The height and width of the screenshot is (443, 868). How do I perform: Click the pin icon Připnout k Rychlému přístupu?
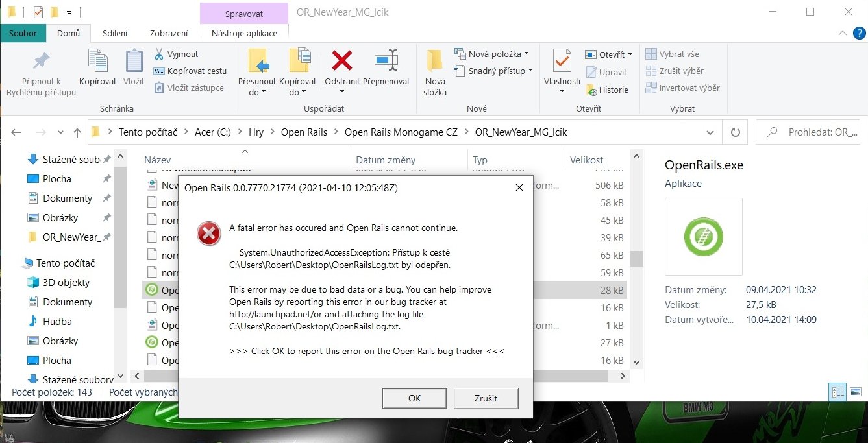point(41,61)
